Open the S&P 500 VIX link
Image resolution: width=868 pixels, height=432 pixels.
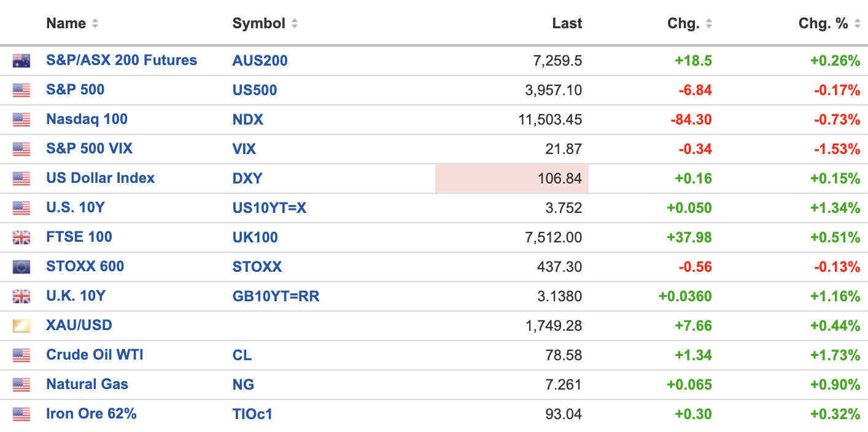point(90,149)
